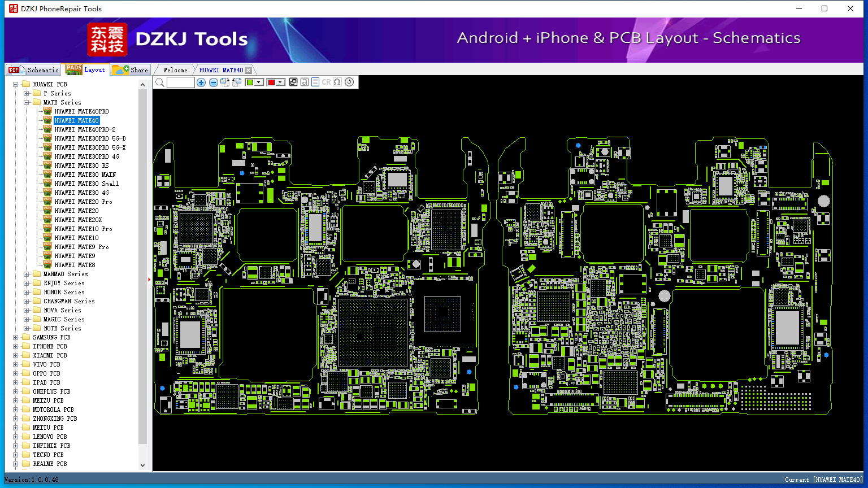Image resolution: width=868 pixels, height=488 pixels.
Task: Select the MAGIC Series folder label
Action: 64,319
